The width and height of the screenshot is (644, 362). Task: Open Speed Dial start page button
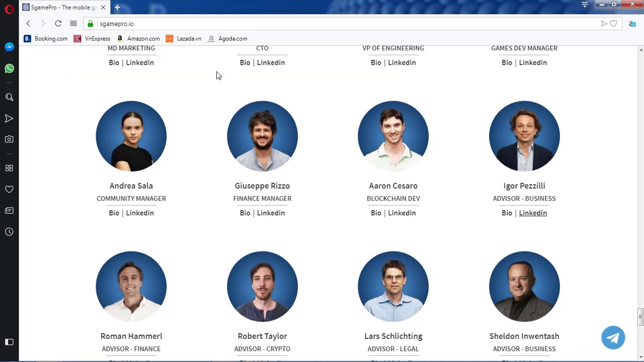73,24
